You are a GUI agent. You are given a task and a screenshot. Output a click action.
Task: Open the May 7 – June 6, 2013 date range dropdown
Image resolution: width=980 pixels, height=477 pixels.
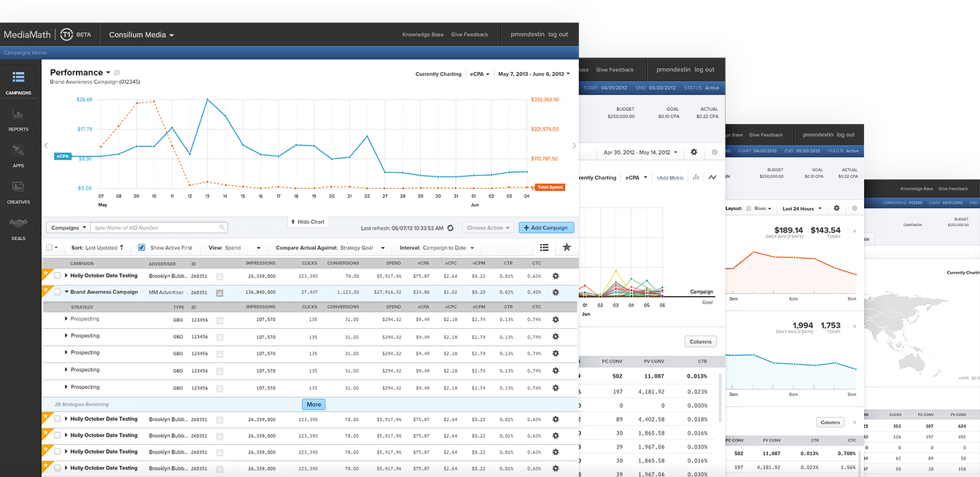(x=534, y=74)
